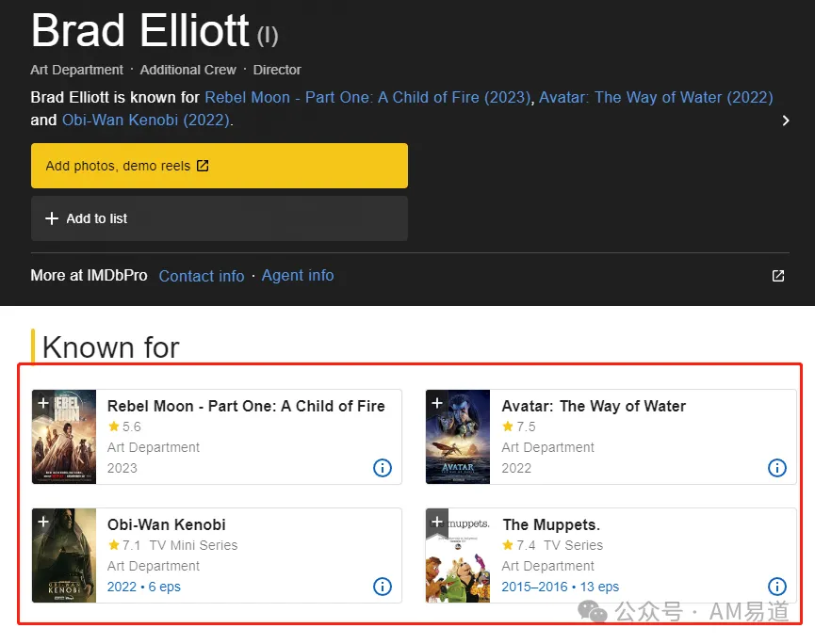Click Add photos, demo reels button
Viewport: 815px width, 644px height.
[220, 166]
